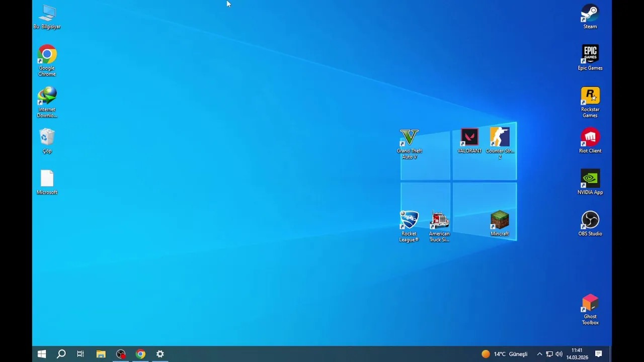This screenshot has width=644, height=362.
Task: Open the notification action center
Action: coord(599,354)
